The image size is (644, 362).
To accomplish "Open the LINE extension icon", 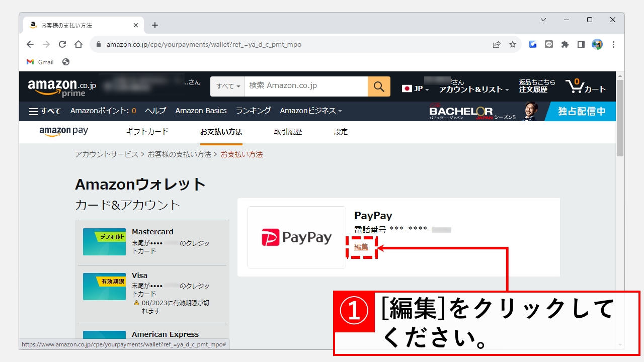I will pyautogui.click(x=548, y=44).
